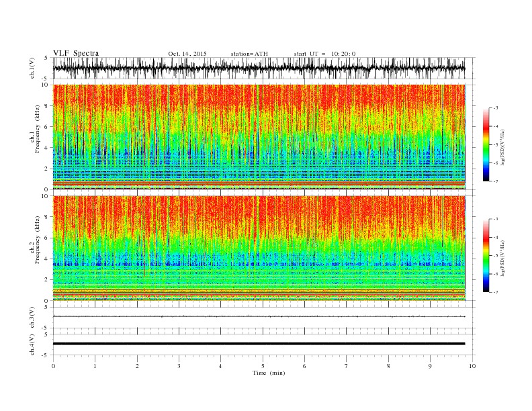Viewport: 532px width, 411px height.
Task: Click the 'ch.3(V)' axis label
Action: (32, 318)
